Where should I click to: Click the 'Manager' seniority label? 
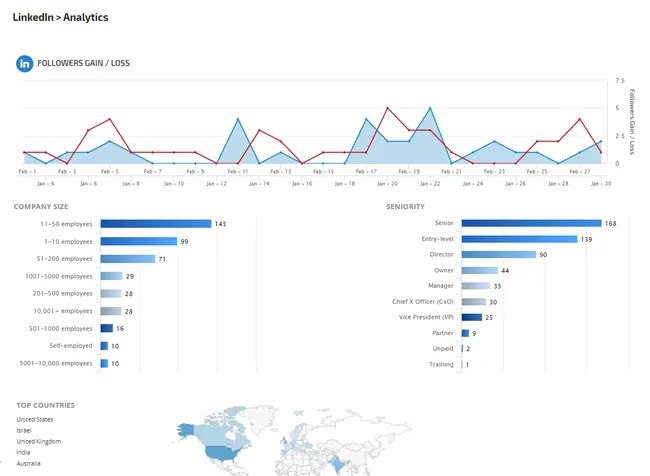point(441,286)
